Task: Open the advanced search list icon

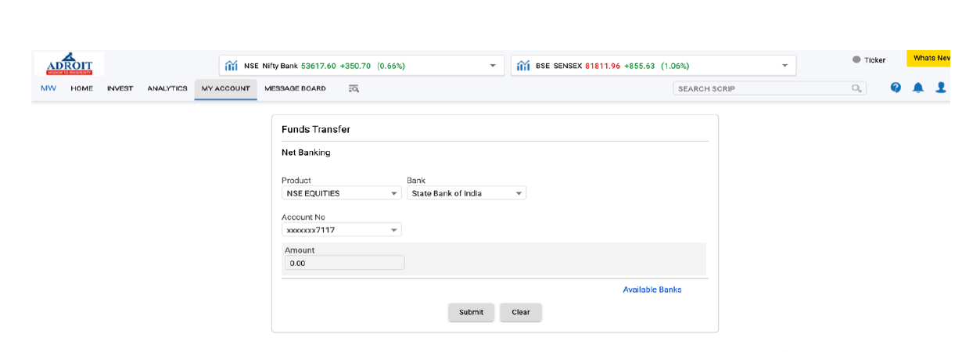Action: [x=354, y=89]
